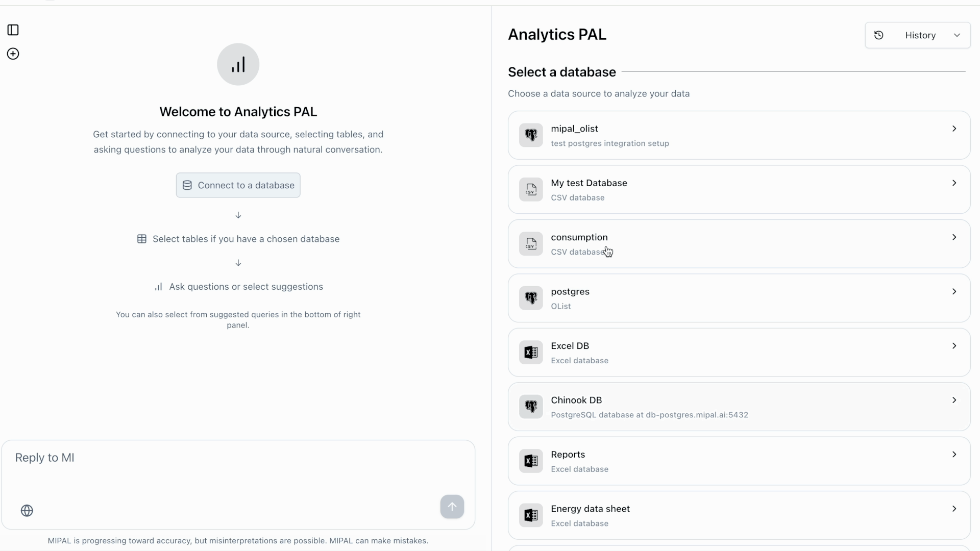Click the table icon beside Select tables text

click(141, 239)
